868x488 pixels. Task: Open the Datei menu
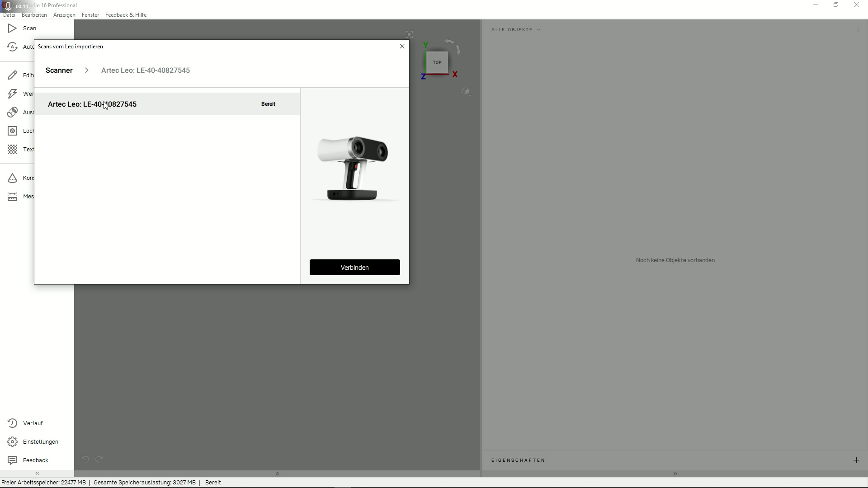tap(9, 15)
